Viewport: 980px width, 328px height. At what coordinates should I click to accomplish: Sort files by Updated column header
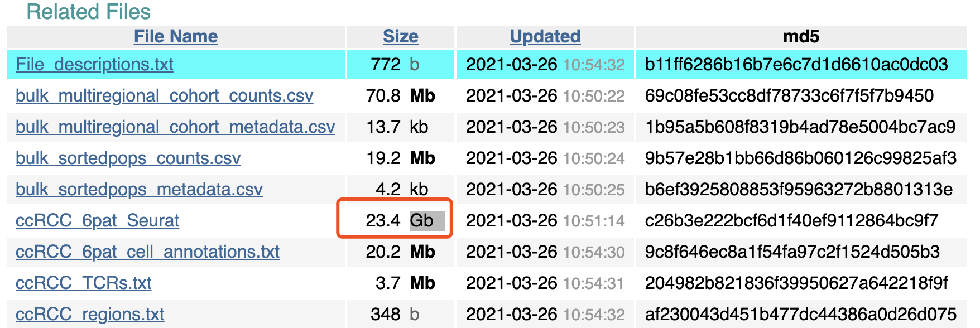pos(545,37)
